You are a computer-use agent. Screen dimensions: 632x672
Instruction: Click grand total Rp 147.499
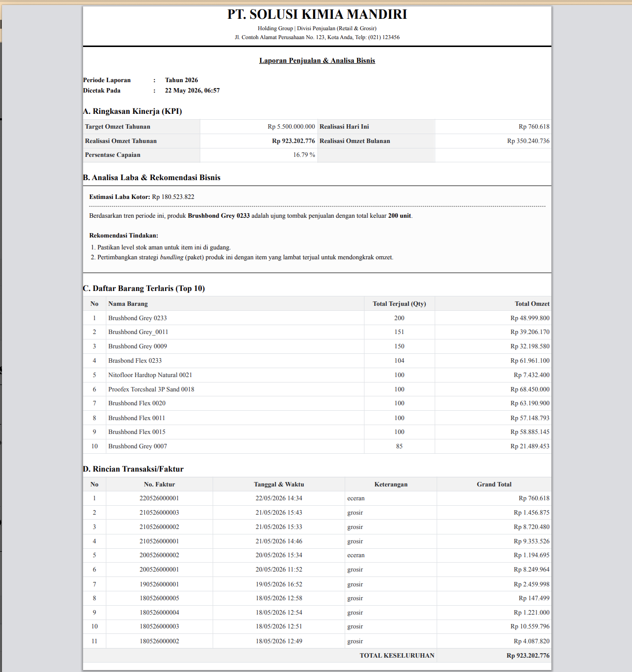534,598
